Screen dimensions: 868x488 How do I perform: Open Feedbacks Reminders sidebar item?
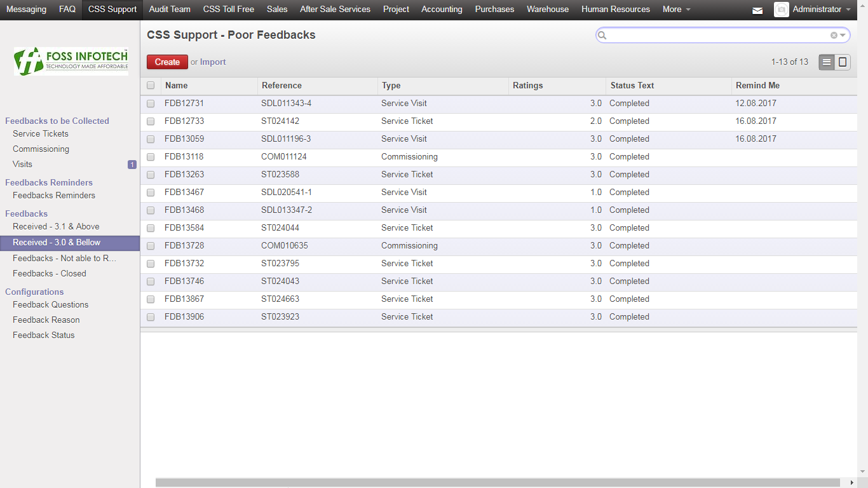coord(54,196)
